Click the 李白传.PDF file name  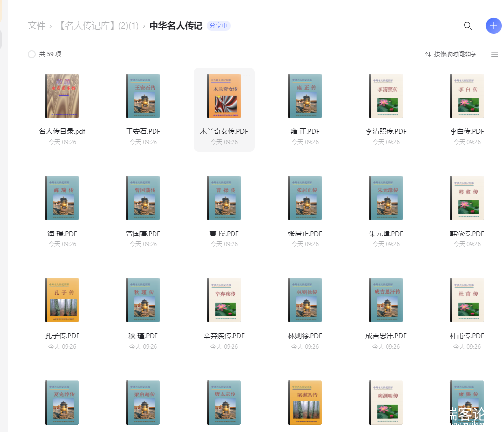466,131
